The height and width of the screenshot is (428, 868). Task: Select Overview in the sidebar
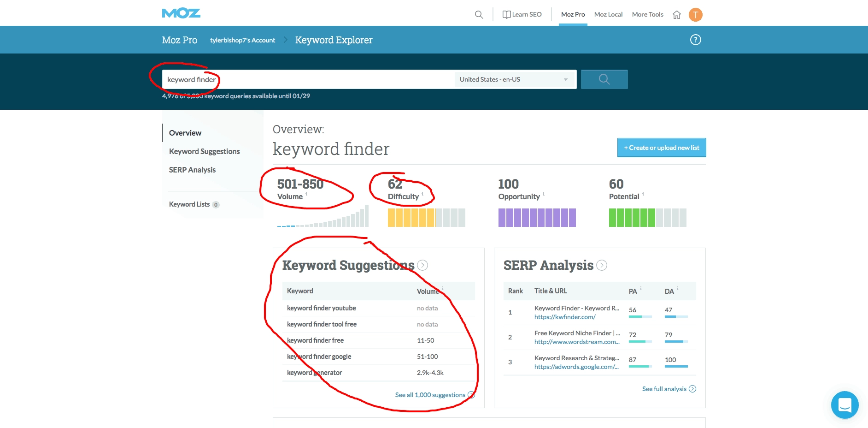[185, 133]
